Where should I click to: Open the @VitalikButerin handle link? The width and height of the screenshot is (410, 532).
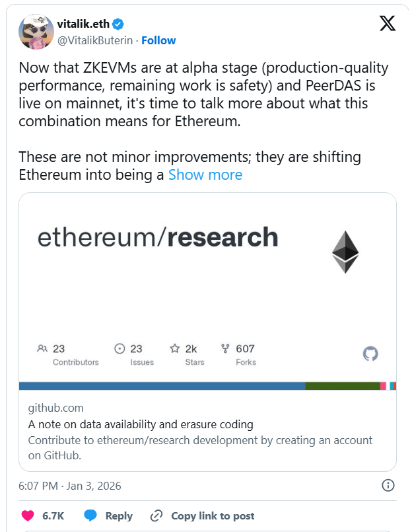(96, 40)
